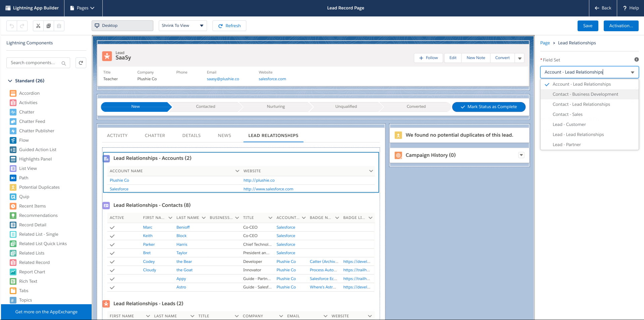This screenshot has height=320, width=644.
Task: Open the Plushie Co account link
Action: point(119,180)
